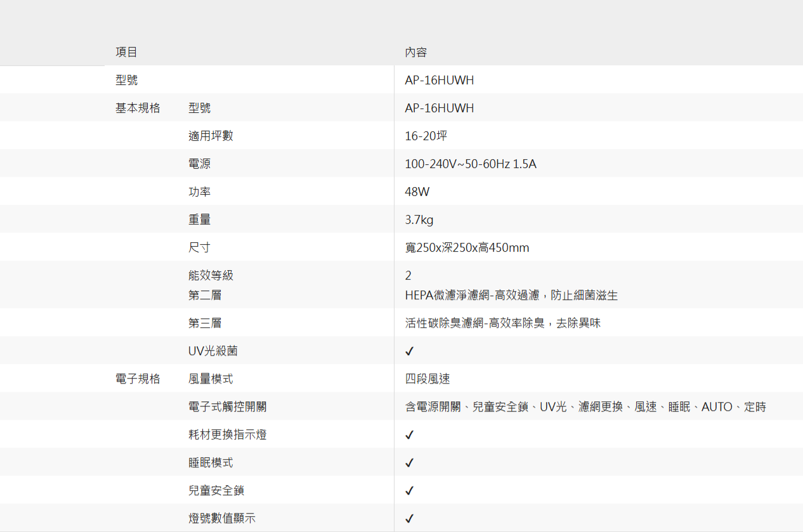The width and height of the screenshot is (803, 532).
Task: Click the 內容 column header
Action: coord(415,52)
